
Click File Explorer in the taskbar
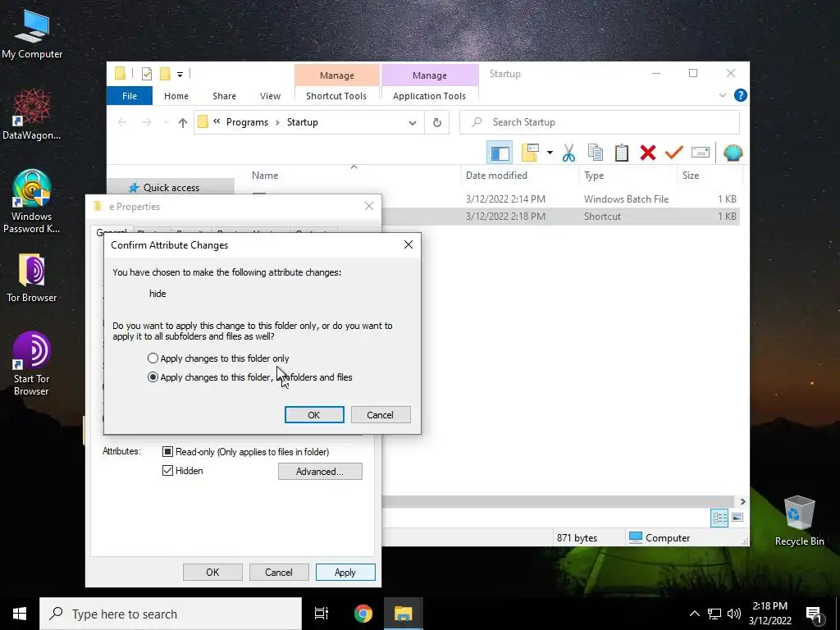point(403,614)
